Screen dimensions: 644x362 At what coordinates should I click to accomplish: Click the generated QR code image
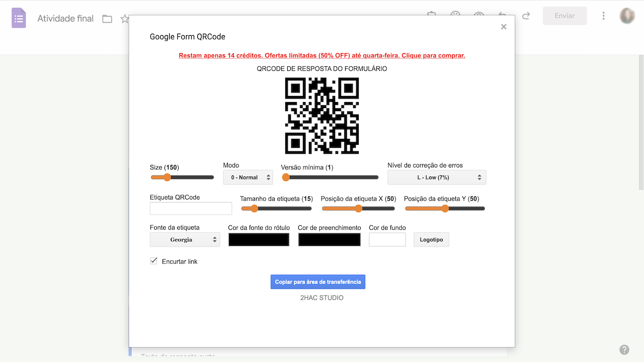322,116
